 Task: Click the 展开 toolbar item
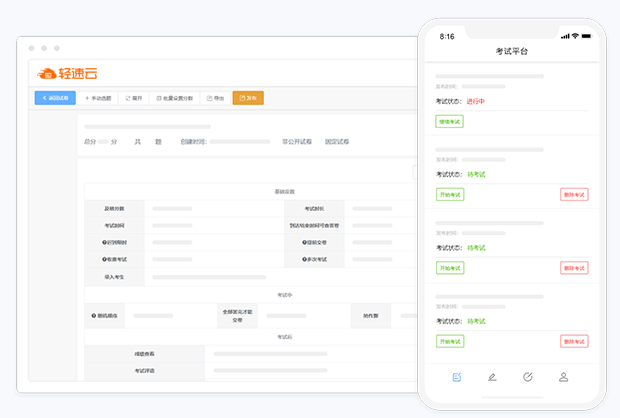coord(134,98)
